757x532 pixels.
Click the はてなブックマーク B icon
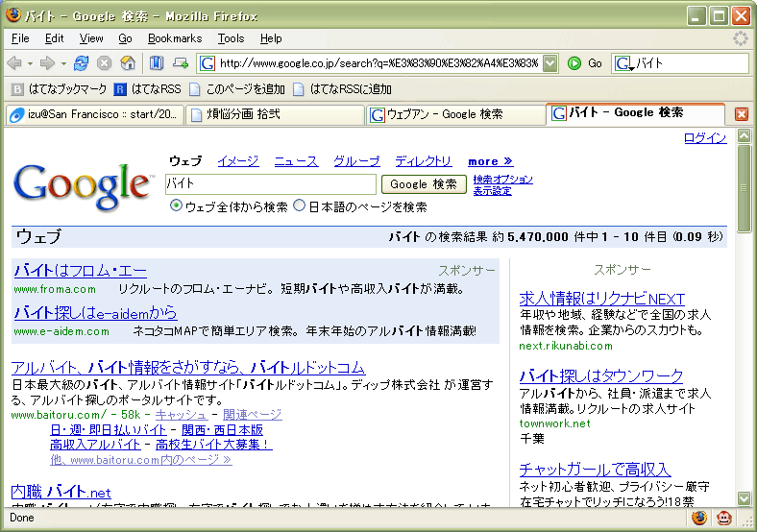coord(17,89)
